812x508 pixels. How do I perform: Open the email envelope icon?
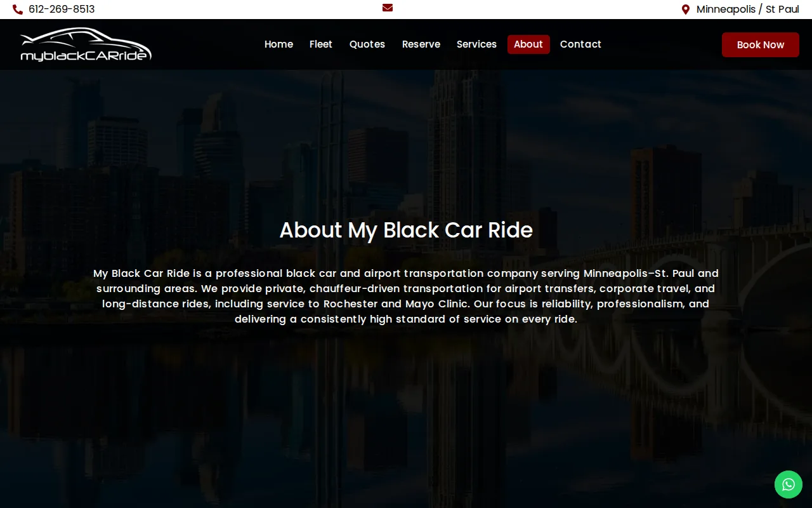pos(388,8)
